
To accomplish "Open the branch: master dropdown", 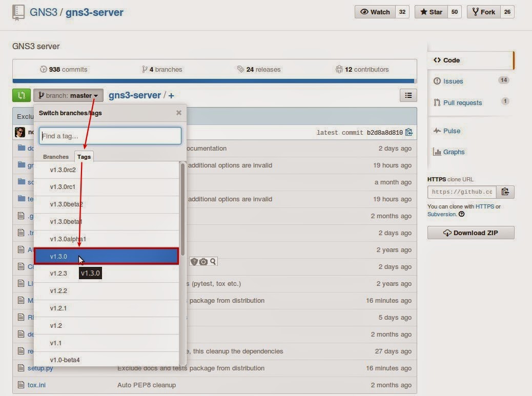I will [68, 96].
